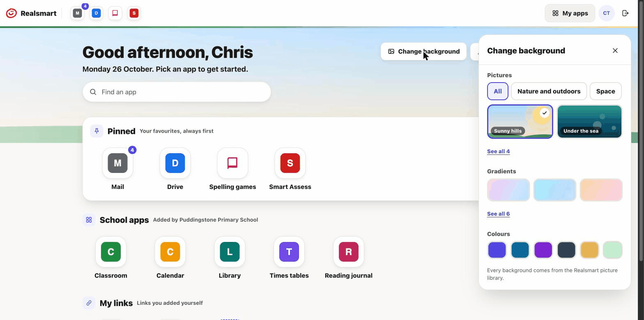
Task: Filter pictures by Nature and outdoors
Action: (549, 91)
